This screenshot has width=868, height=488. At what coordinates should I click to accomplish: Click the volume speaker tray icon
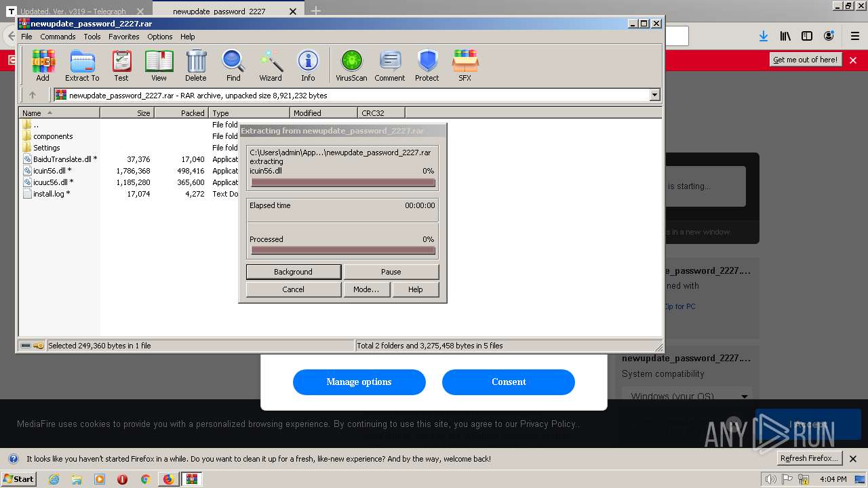(x=770, y=479)
